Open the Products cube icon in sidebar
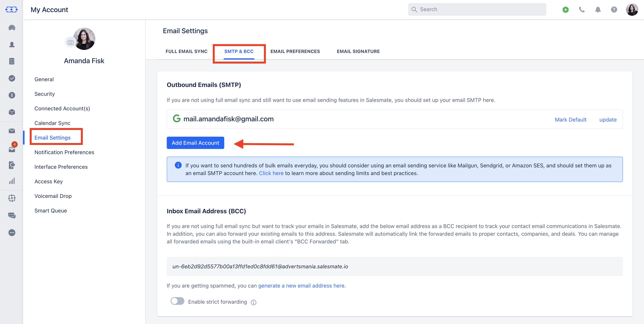This screenshot has width=644, height=324. click(12, 112)
